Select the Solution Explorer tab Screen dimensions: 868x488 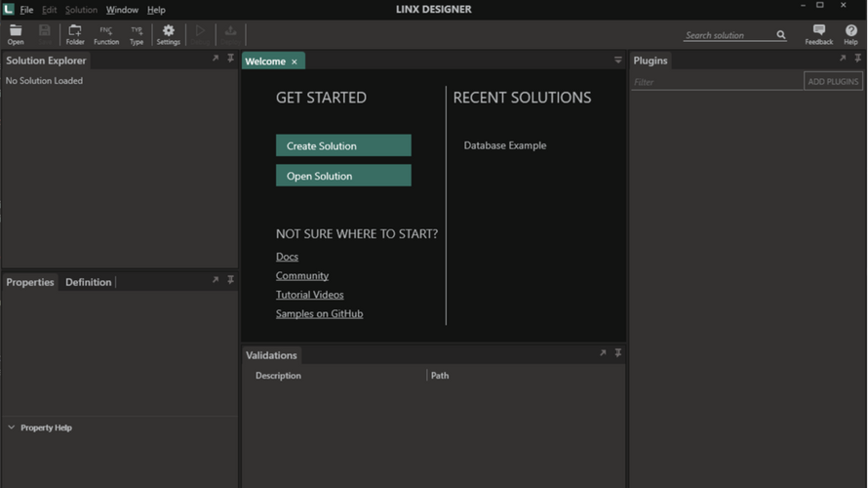coord(46,61)
